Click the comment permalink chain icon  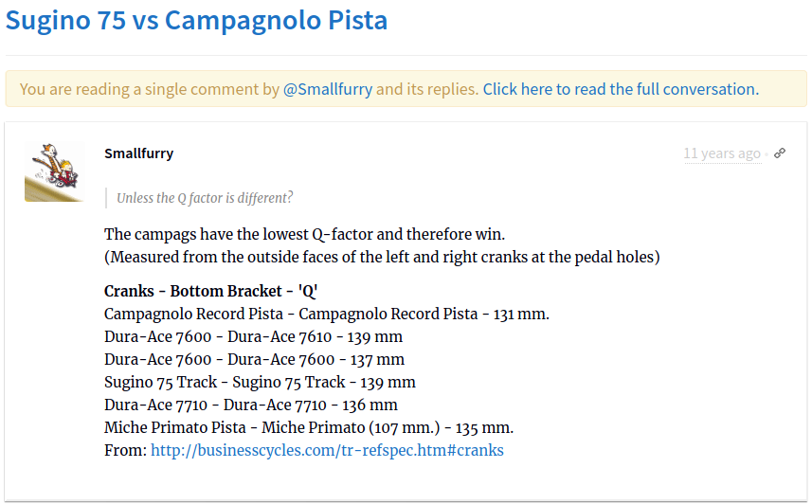(x=780, y=153)
